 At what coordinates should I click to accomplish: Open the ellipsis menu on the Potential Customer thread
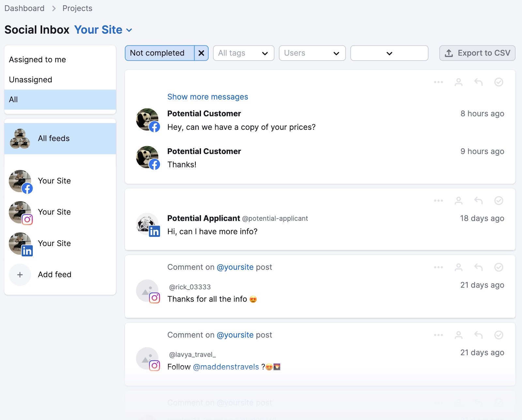click(x=438, y=82)
